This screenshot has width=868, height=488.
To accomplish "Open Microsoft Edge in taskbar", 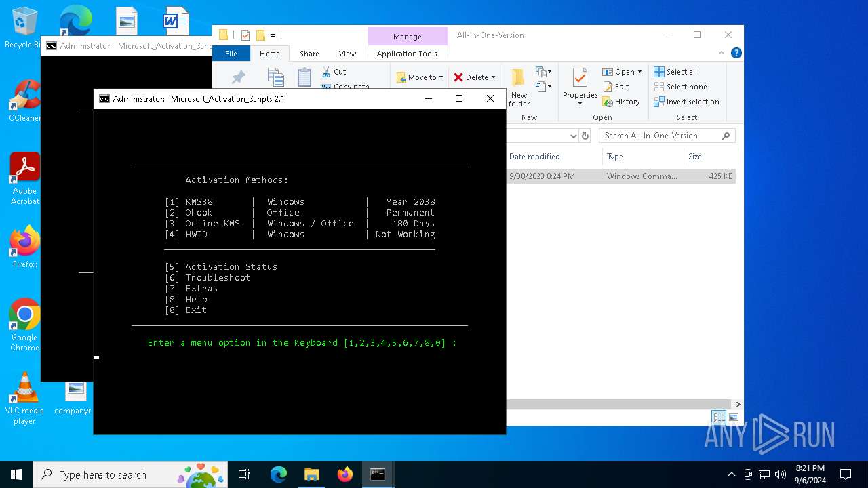I will (x=279, y=474).
